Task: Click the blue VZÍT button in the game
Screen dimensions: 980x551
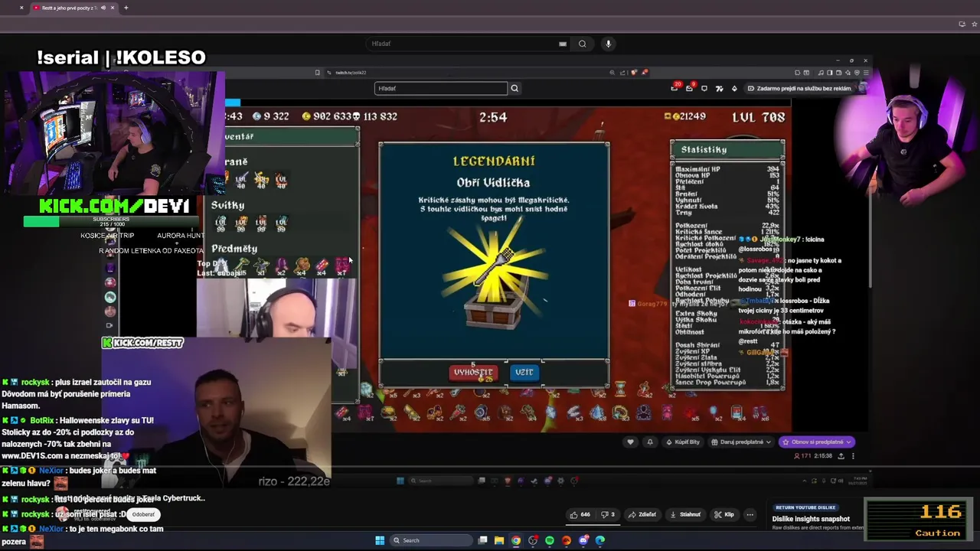Action: [524, 372]
